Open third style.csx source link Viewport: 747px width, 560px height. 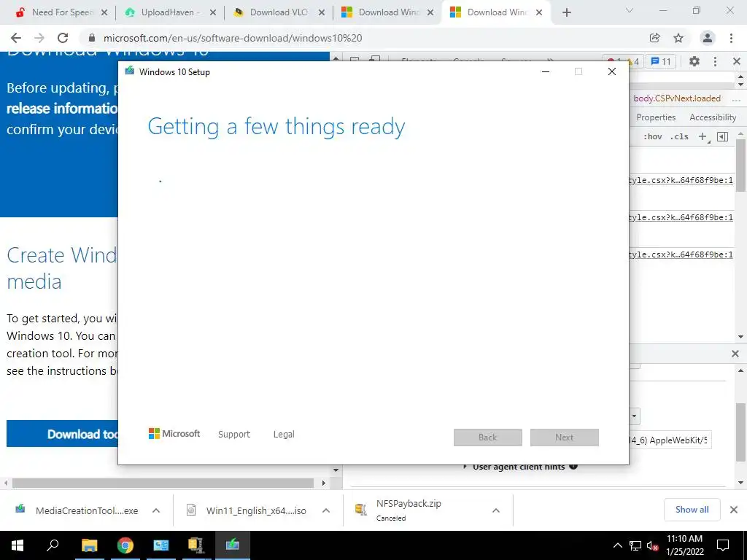pos(681,254)
